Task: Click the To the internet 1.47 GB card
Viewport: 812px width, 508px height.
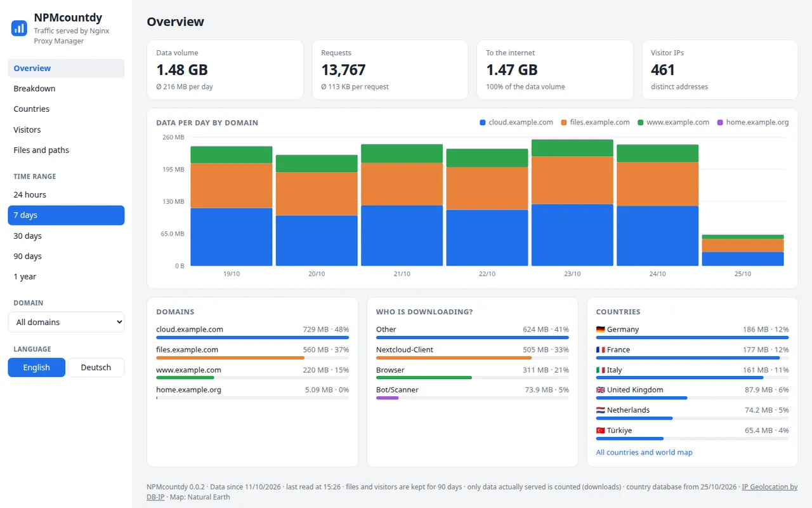Action: click(555, 70)
